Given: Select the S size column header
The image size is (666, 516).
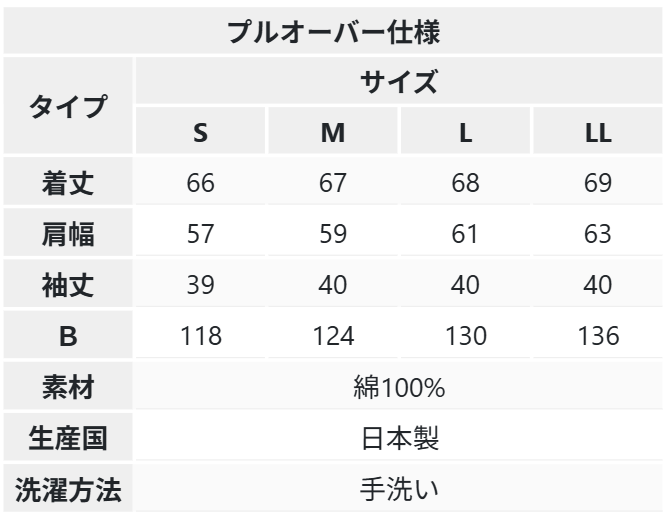Looking at the screenshot, I should [201, 132].
